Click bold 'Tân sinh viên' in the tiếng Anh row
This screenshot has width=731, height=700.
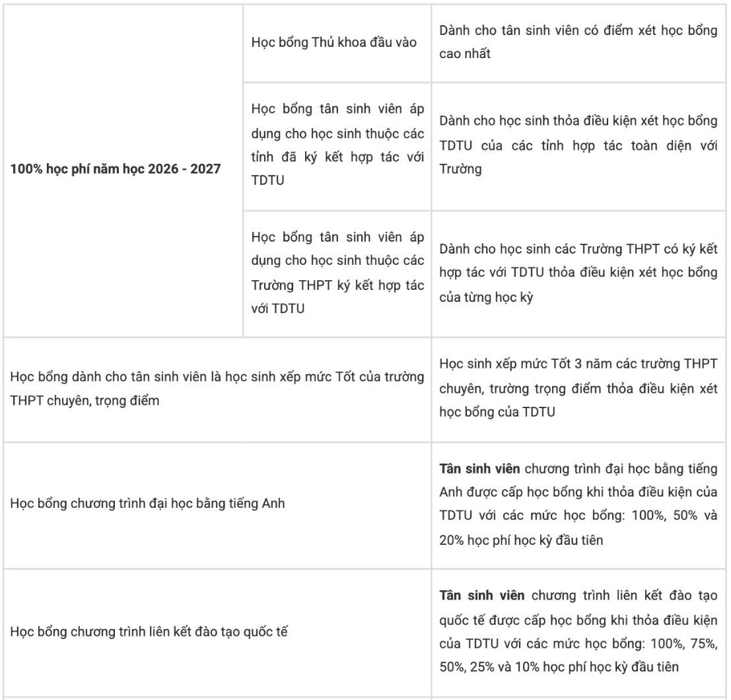pyautogui.click(x=479, y=469)
